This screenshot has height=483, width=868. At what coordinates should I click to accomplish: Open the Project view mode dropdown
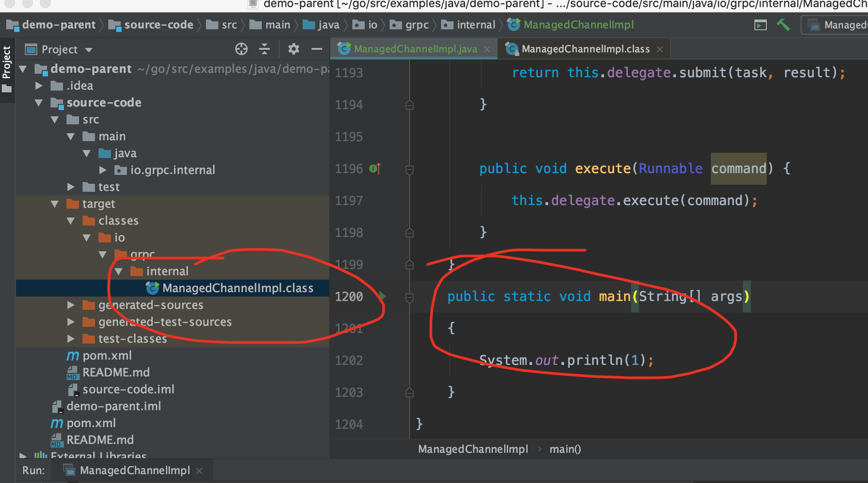tap(88, 49)
